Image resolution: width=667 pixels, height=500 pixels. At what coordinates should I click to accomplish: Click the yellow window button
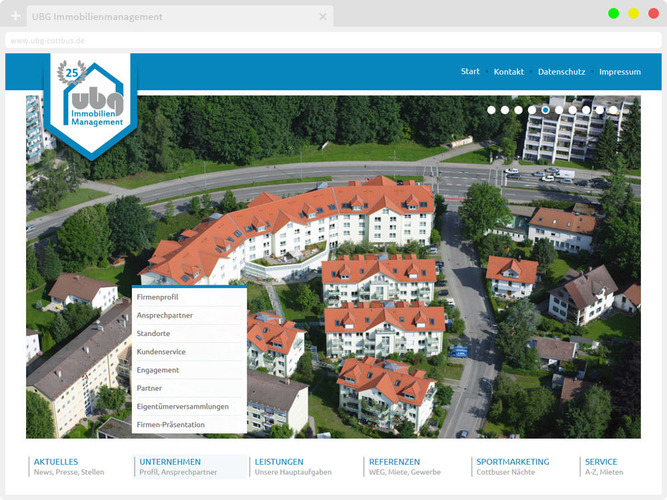tap(633, 13)
